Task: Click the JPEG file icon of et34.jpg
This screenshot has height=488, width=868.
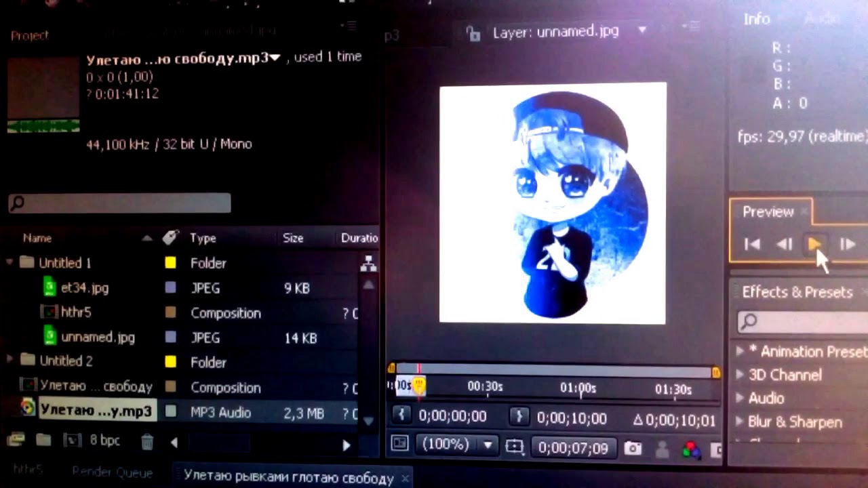Action: tap(50, 287)
